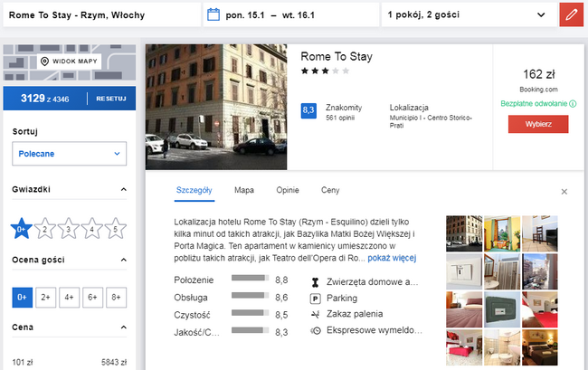Select the 8+ guest rating filter
Image resolution: width=588 pixels, height=370 pixels.
click(117, 298)
